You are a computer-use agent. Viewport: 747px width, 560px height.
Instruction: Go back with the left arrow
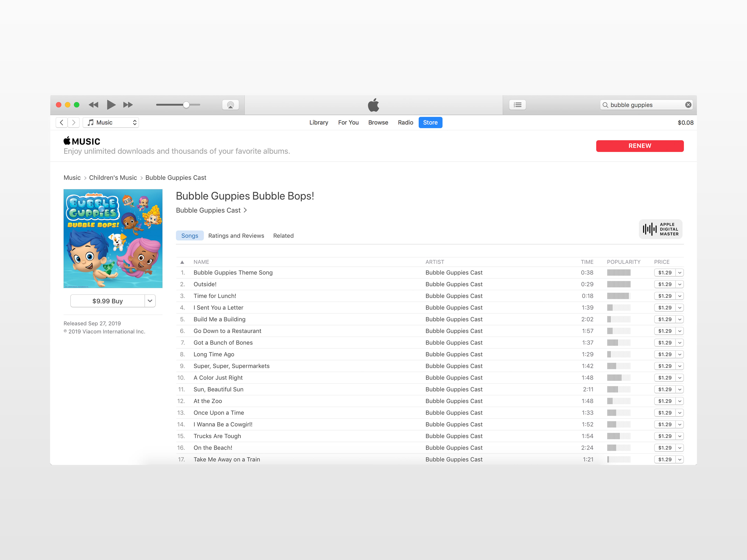[x=61, y=122]
